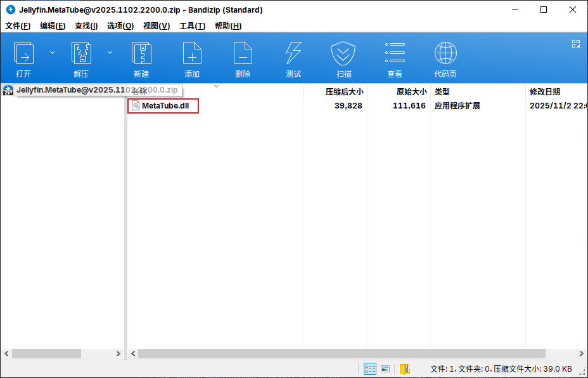The height and width of the screenshot is (378, 588).
Task: Click the MetaTube.dll file icon
Action: click(x=136, y=106)
